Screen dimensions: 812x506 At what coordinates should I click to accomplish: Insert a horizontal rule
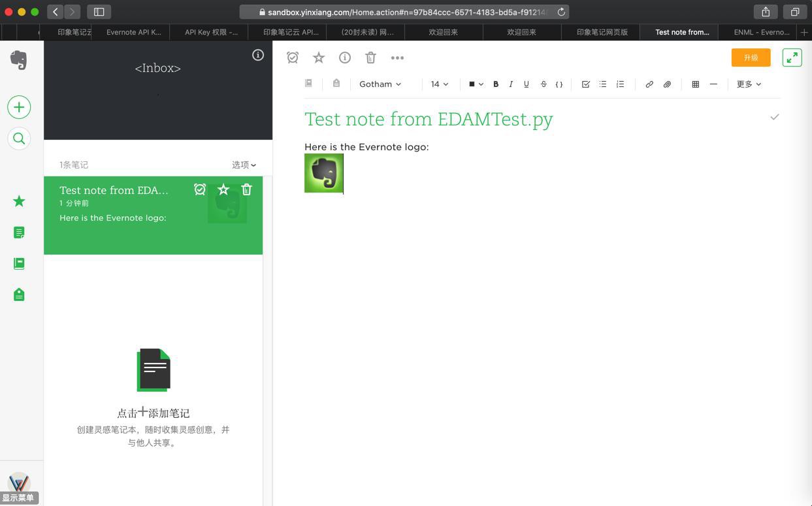coord(713,84)
